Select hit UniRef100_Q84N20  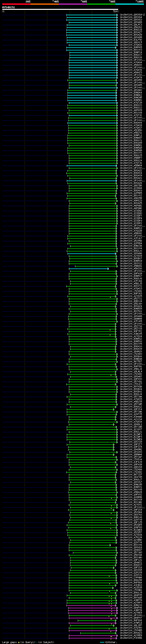pyautogui.click(x=131, y=352)
